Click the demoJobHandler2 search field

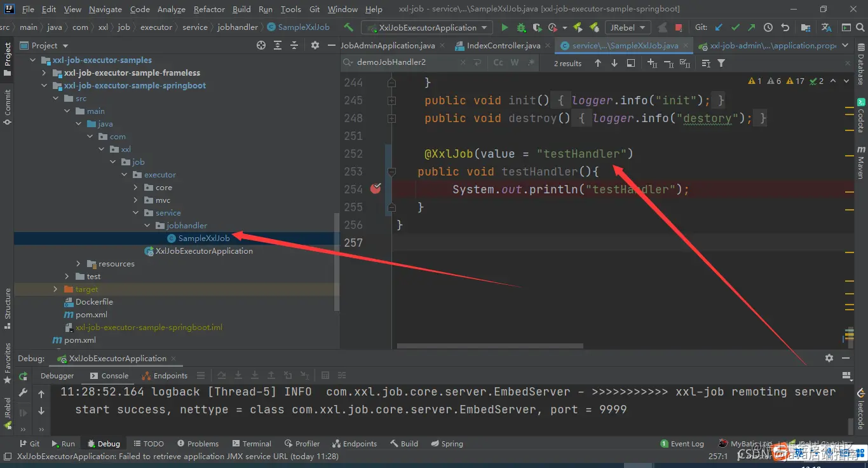click(407, 62)
